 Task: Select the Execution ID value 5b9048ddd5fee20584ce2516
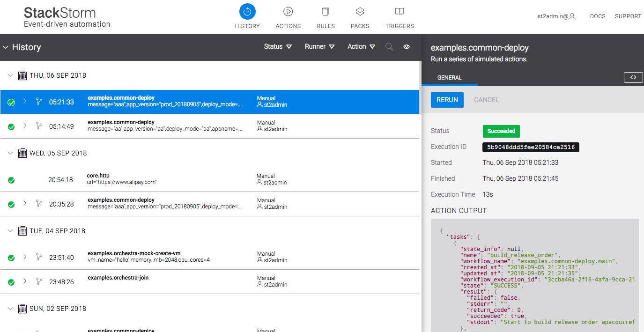531,147
